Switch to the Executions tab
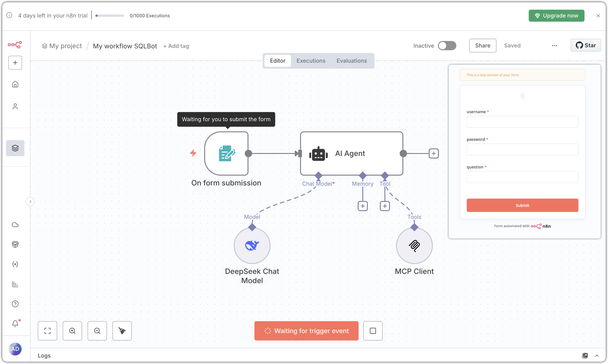608x364 pixels. 311,61
